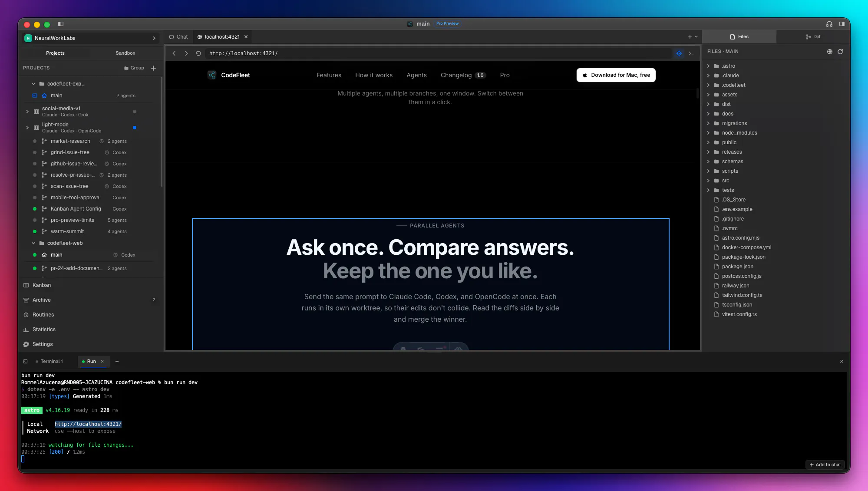This screenshot has height=491, width=868.
Task: Add a new project with the plus icon
Action: click(153, 68)
